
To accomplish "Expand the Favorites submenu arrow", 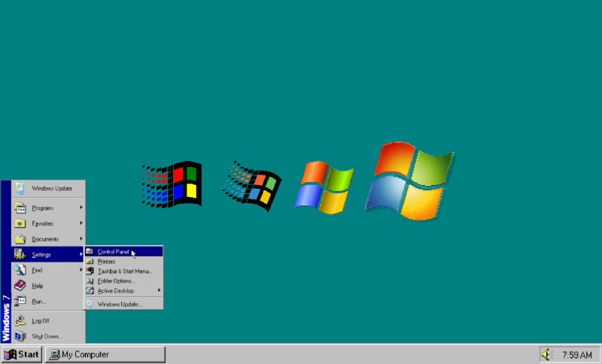I will 81,223.
